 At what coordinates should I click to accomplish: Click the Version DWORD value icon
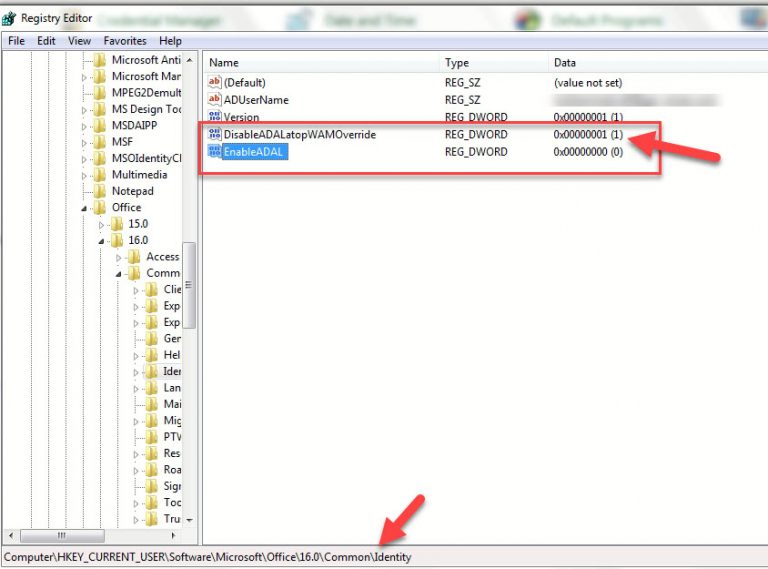pos(214,117)
